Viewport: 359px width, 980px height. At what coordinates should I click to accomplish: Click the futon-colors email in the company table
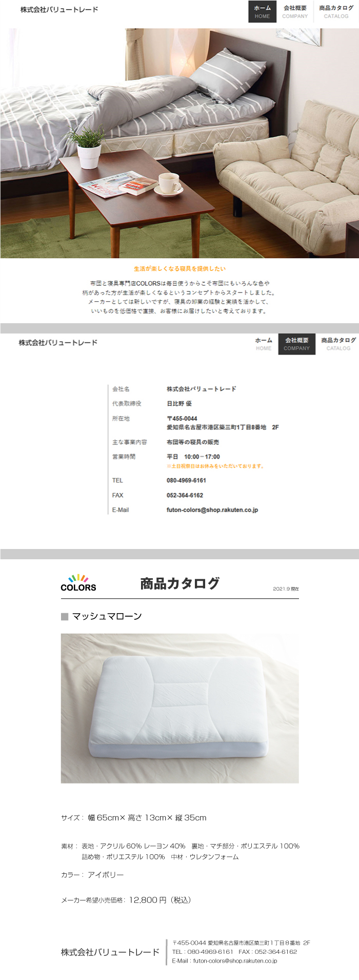point(212,510)
